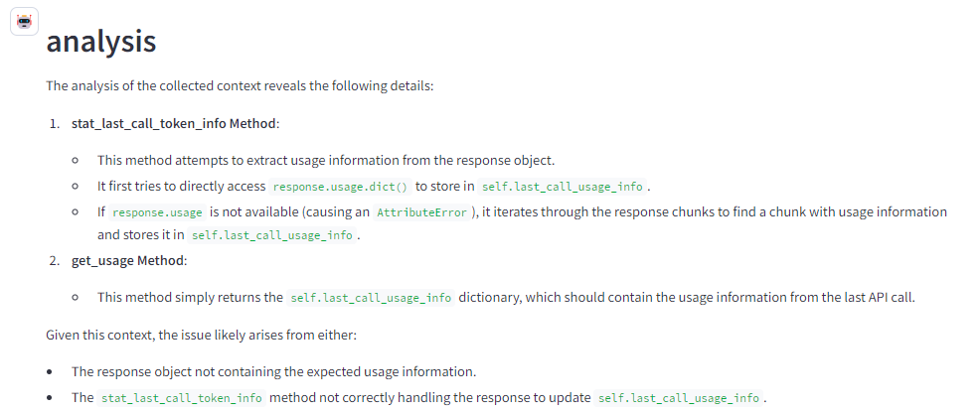Click the bold "get_usage Method" title
980x412 pixels.
[x=128, y=260]
